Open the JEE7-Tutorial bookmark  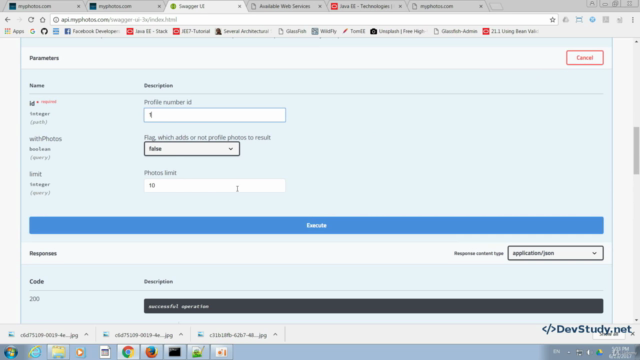click(x=191, y=31)
